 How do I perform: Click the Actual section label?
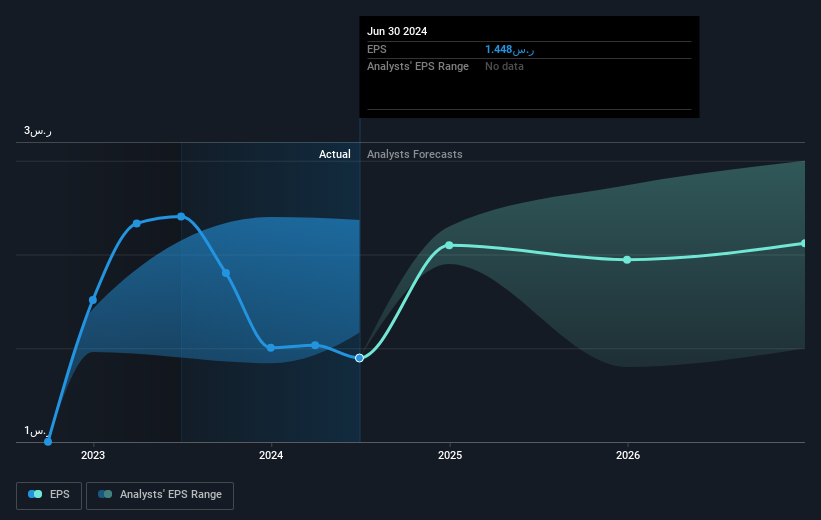pos(335,154)
